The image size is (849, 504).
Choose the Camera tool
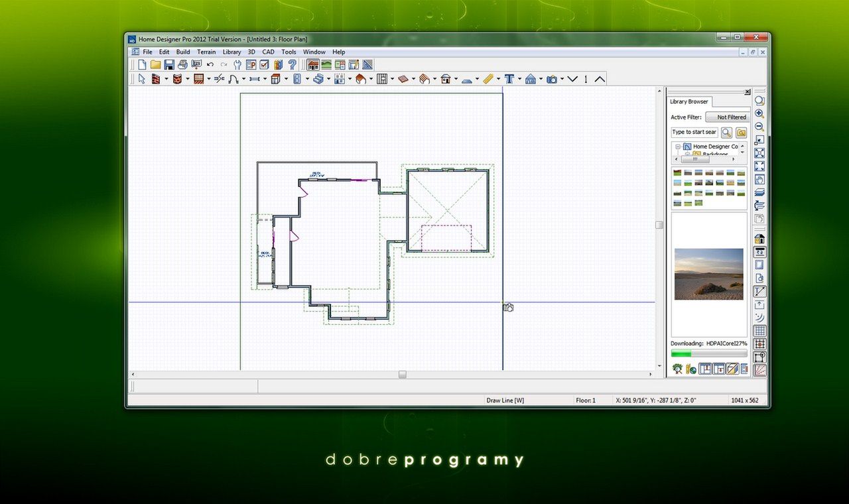551,79
